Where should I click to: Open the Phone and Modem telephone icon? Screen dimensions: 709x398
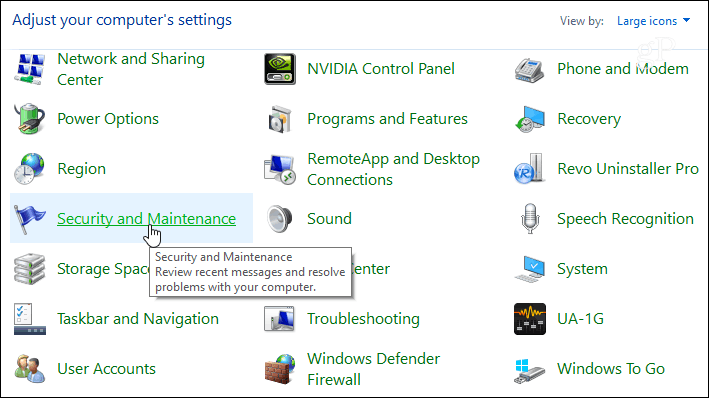529,70
